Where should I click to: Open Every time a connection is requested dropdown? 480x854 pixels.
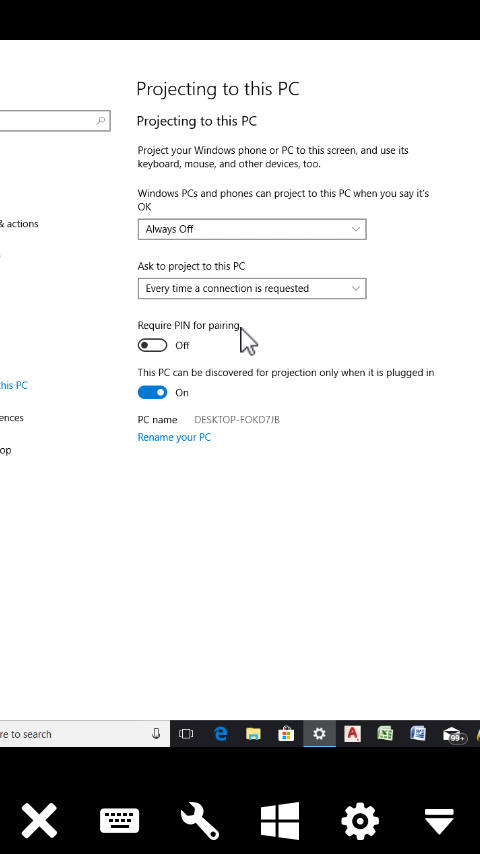click(252, 289)
